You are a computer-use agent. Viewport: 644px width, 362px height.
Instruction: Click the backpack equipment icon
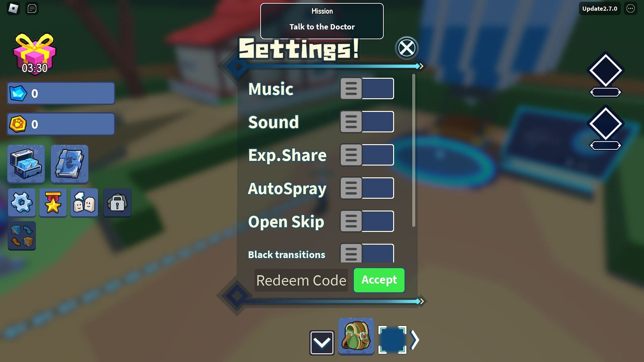pos(356,338)
